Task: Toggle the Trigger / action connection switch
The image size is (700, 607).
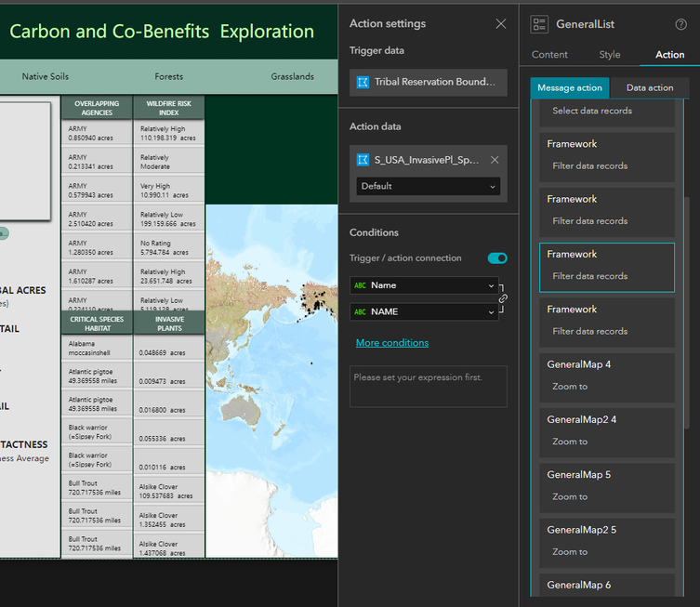Action: pos(497,258)
